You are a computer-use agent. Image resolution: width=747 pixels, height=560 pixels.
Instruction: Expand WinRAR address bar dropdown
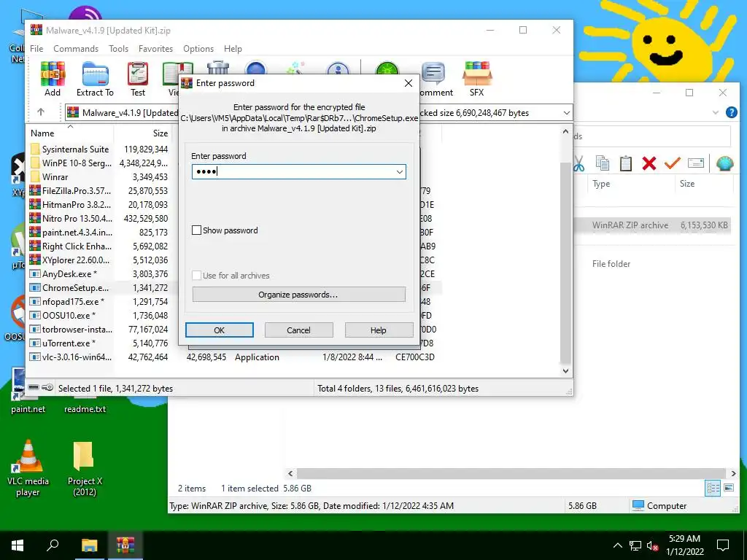(x=566, y=113)
